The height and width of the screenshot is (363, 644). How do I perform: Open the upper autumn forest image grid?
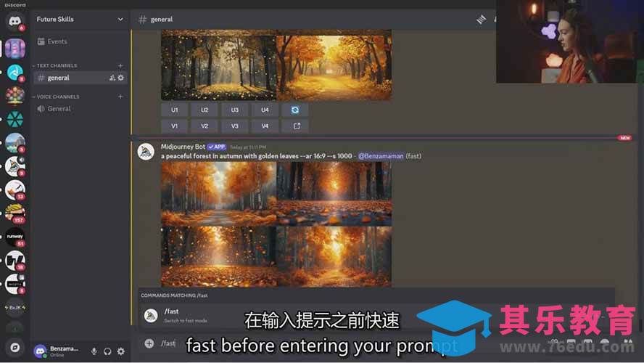(x=276, y=65)
